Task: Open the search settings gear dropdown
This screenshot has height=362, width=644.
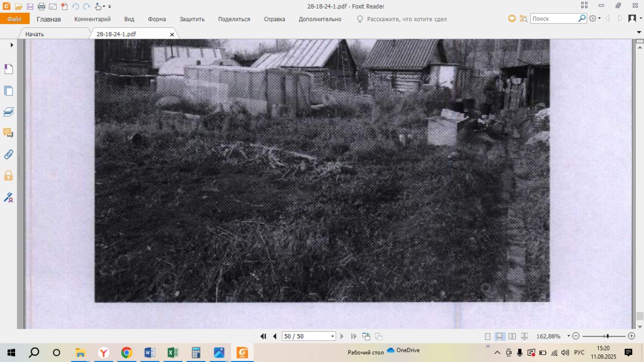Action: pyautogui.click(x=595, y=19)
